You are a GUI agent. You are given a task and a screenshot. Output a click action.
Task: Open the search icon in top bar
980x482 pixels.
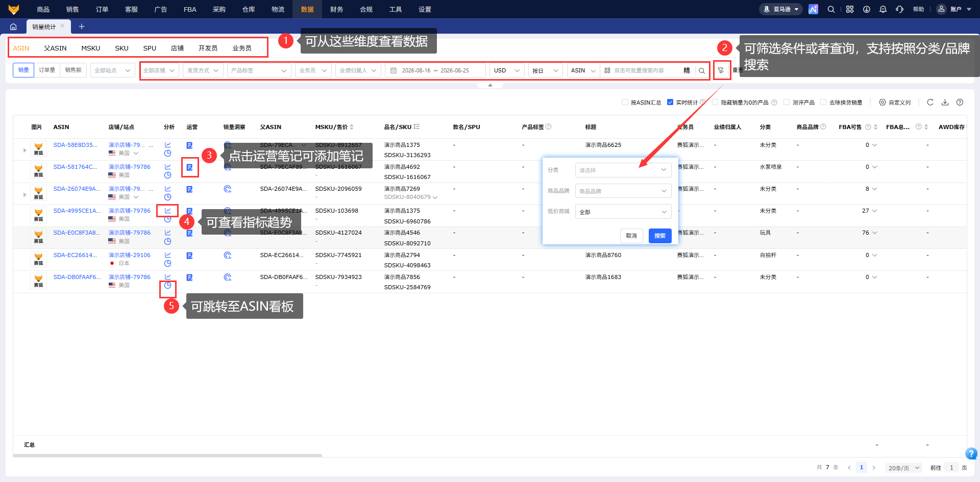pos(831,9)
